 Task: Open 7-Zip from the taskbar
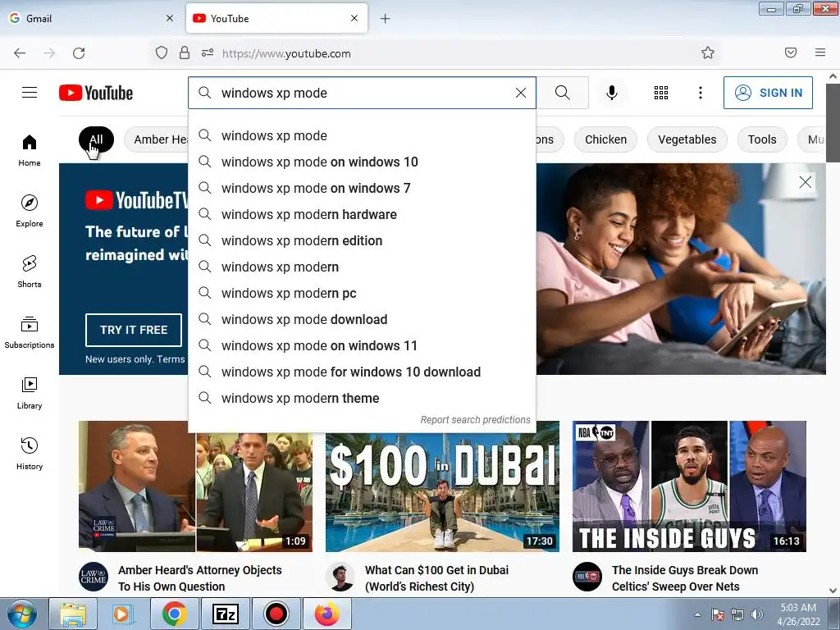coord(225,614)
